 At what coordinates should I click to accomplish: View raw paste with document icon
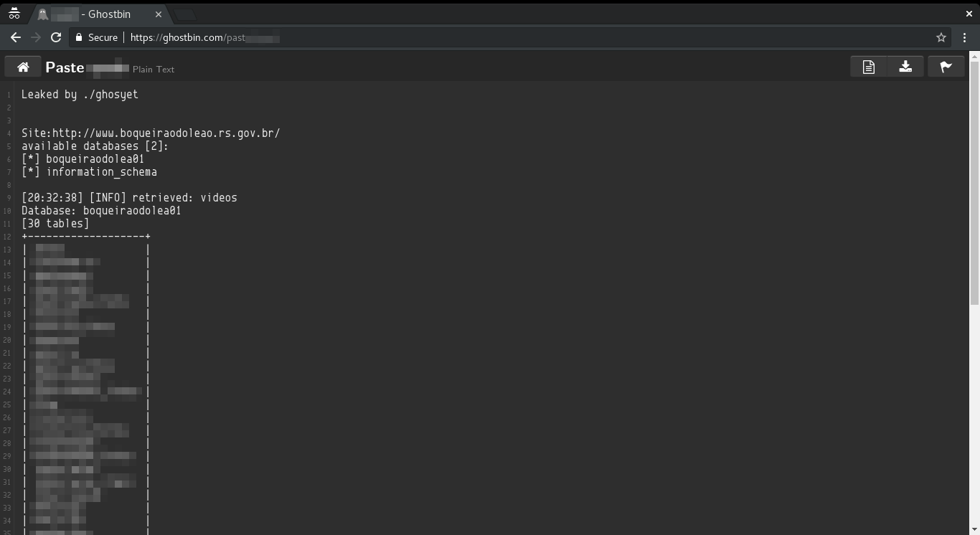869,67
